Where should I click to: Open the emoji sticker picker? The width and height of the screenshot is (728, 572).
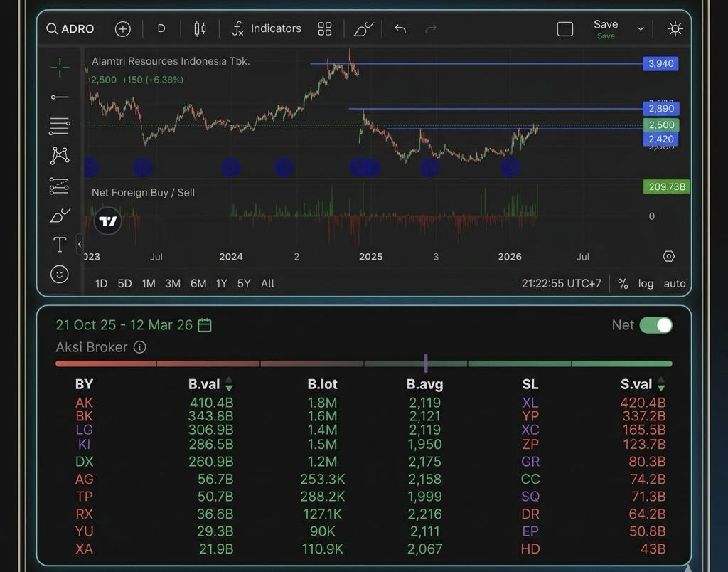click(x=60, y=274)
